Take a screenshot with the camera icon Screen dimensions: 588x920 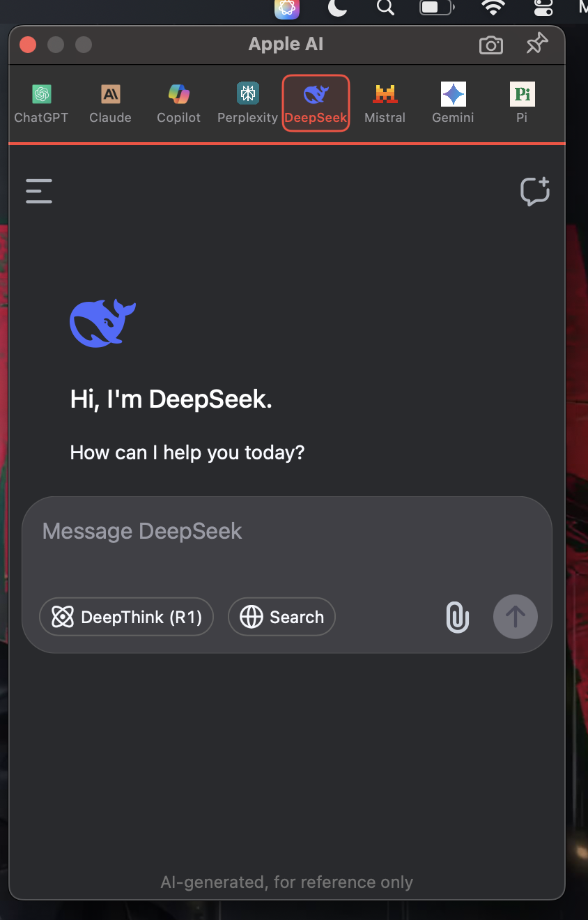pyautogui.click(x=491, y=45)
